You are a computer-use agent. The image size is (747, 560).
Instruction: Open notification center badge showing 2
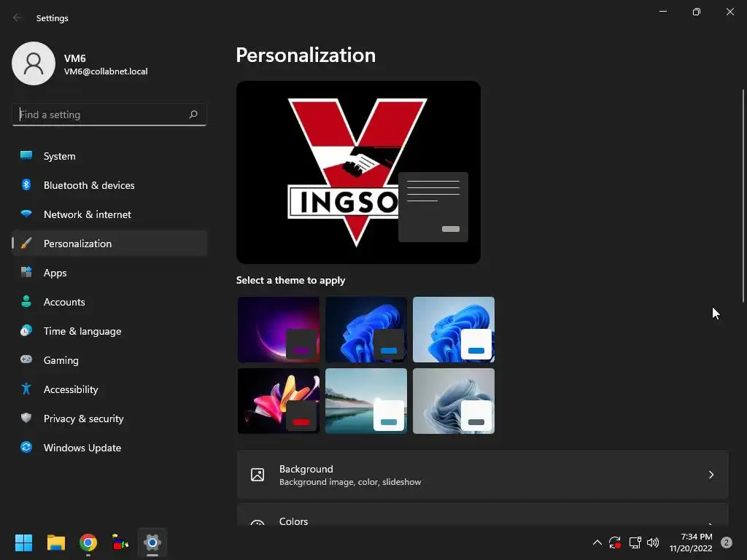point(726,542)
